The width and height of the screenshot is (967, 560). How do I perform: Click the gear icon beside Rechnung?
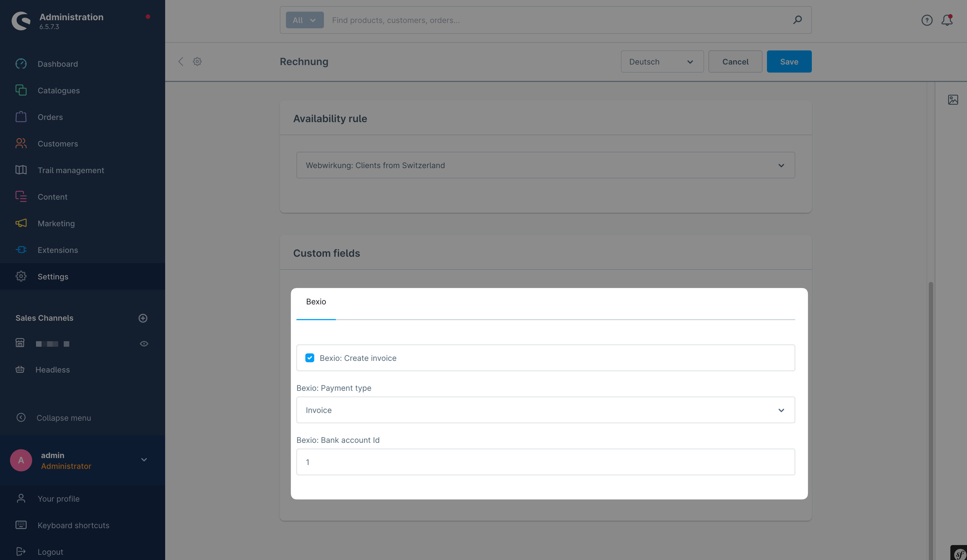tap(197, 61)
